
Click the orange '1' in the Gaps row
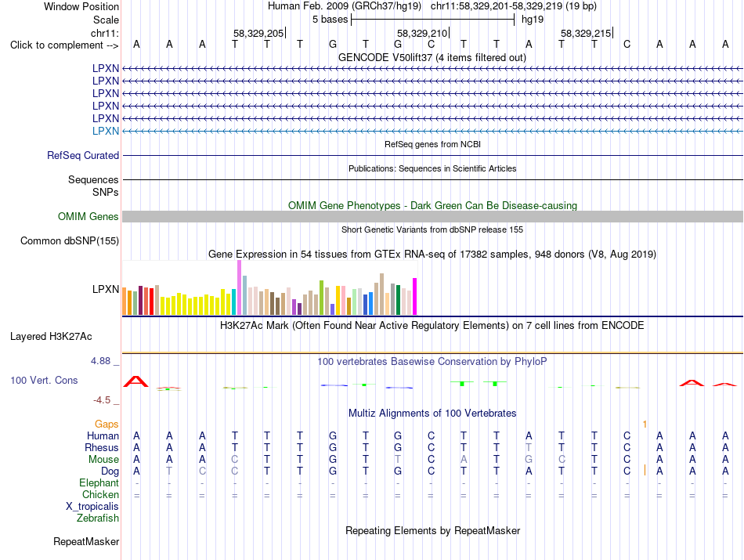pyautogui.click(x=645, y=424)
